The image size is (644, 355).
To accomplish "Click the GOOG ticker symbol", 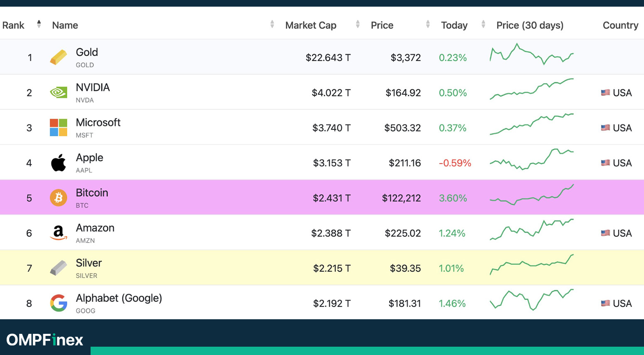I will click(x=86, y=311).
